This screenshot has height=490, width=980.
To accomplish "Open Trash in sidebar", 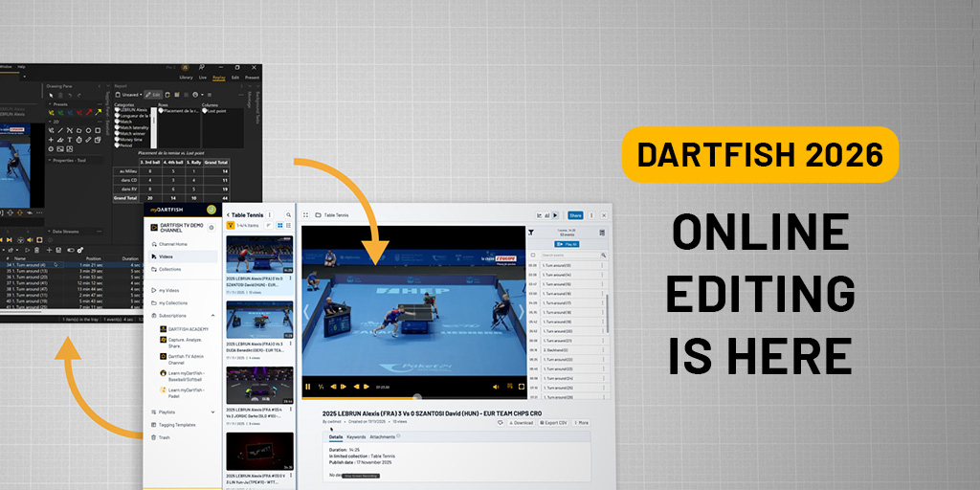I will pyautogui.click(x=161, y=437).
